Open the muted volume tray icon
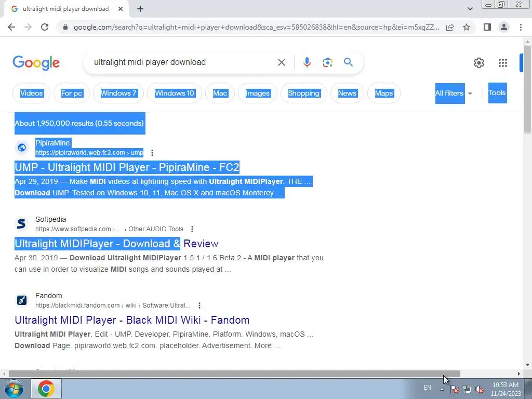 coord(480,389)
